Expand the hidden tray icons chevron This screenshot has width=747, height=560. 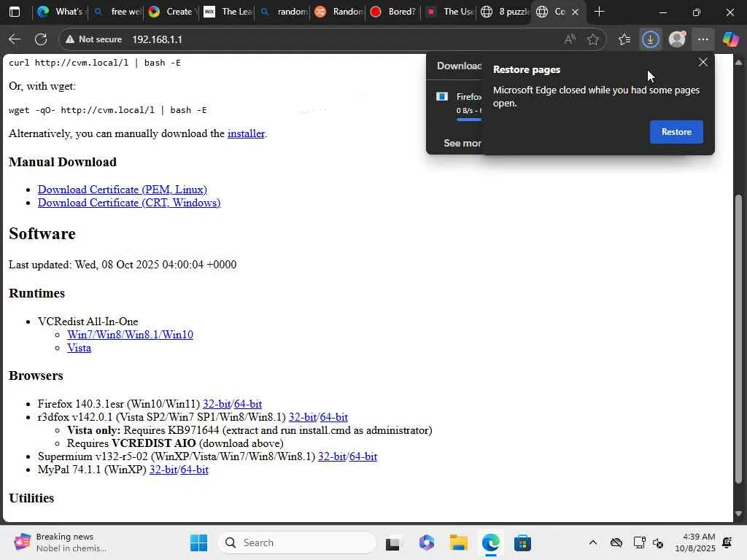[x=592, y=542]
